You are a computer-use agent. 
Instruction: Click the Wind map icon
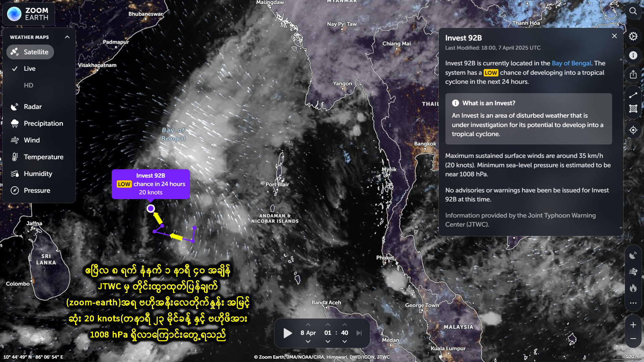point(14,140)
